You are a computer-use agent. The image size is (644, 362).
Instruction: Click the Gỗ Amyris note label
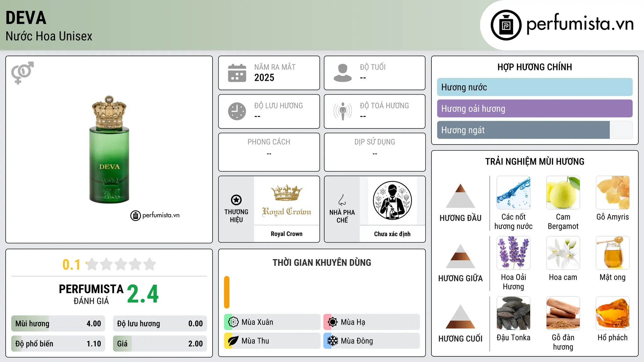[613, 217]
